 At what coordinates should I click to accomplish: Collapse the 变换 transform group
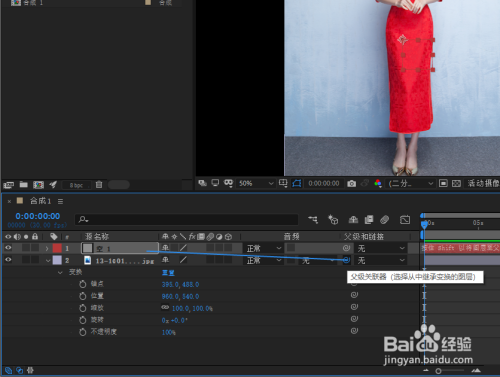pos(60,272)
